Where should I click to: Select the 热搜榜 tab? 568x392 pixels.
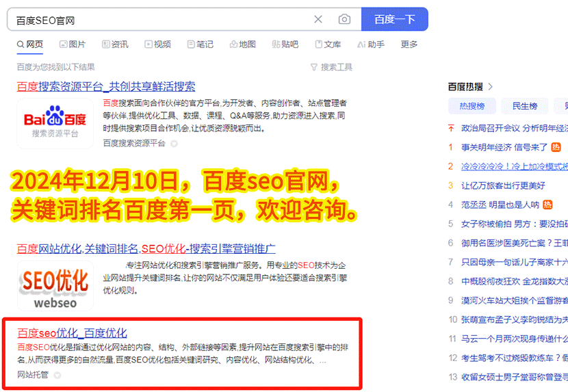[x=472, y=106]
